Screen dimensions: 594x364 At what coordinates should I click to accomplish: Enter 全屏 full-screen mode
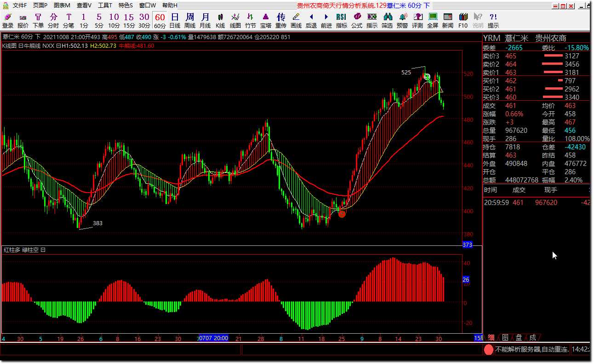[433, 21]
